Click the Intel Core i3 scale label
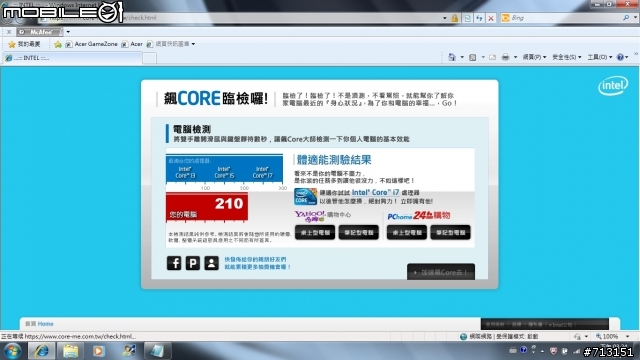 coord(185,172)
